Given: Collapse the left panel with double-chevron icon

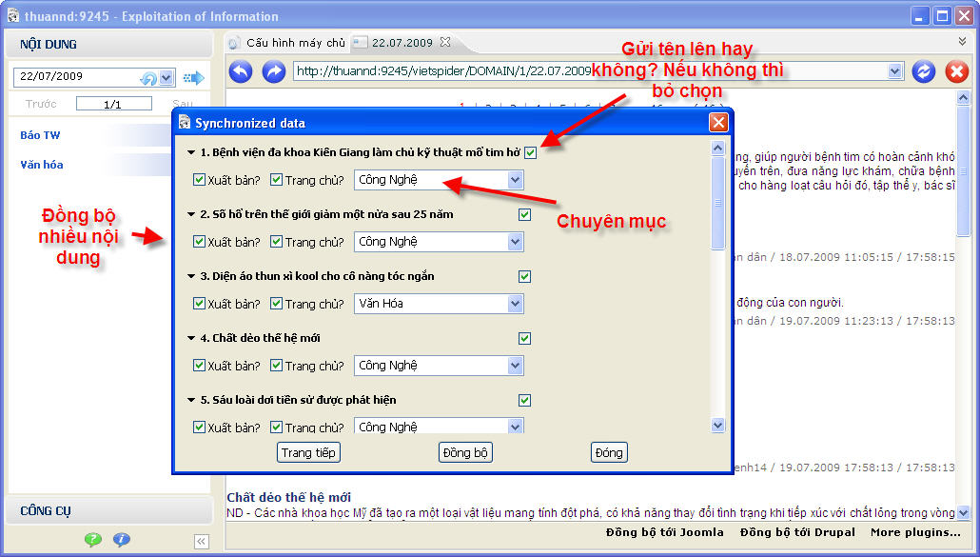Looking at the screenshot, I should click(201, 542).
